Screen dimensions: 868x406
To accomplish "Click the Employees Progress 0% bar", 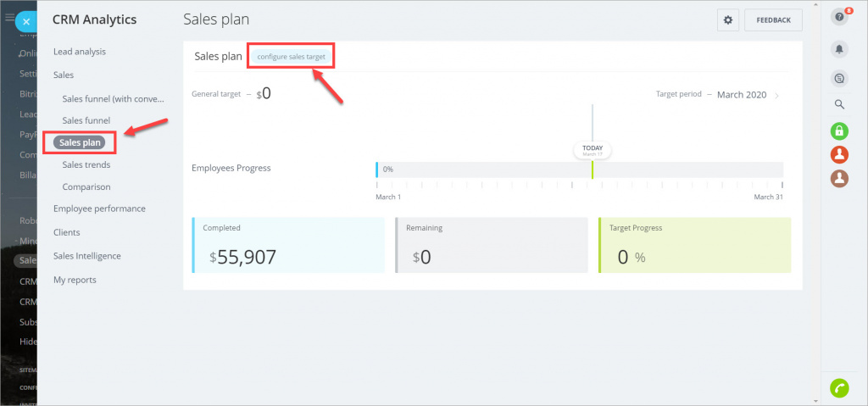I will pyautogui.click(x=580, y=170).
